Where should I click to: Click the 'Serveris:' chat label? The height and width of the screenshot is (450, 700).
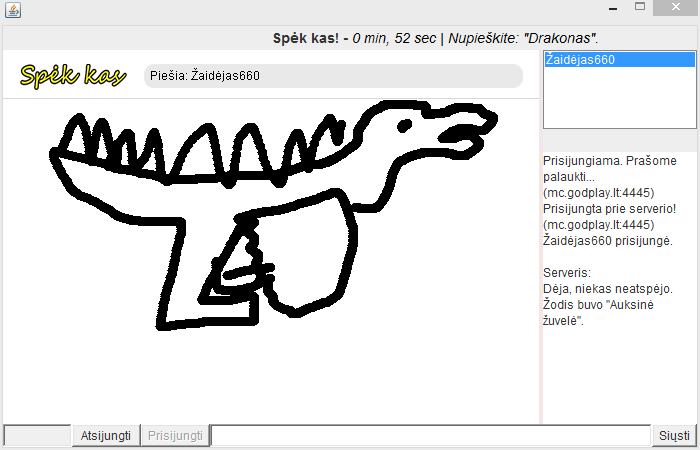(x=567, y=273)
